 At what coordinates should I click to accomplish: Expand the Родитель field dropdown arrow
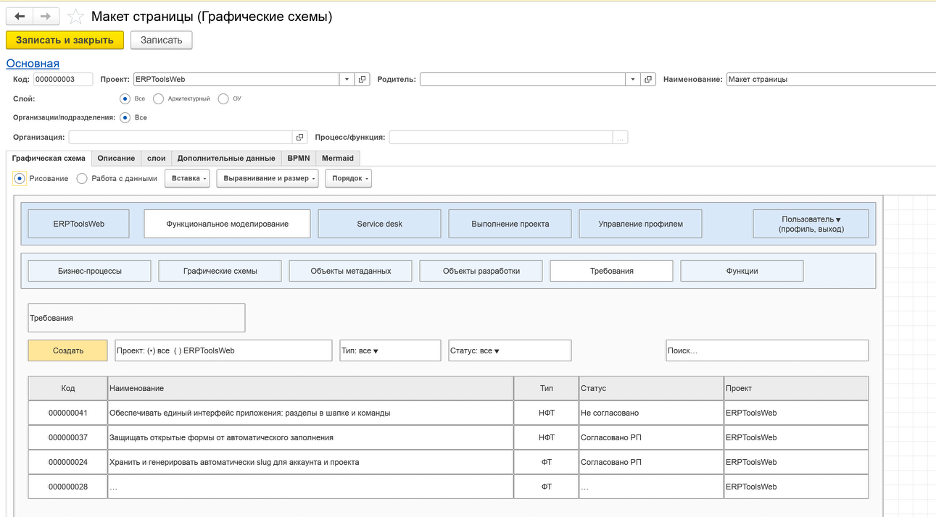click(633, 79)
